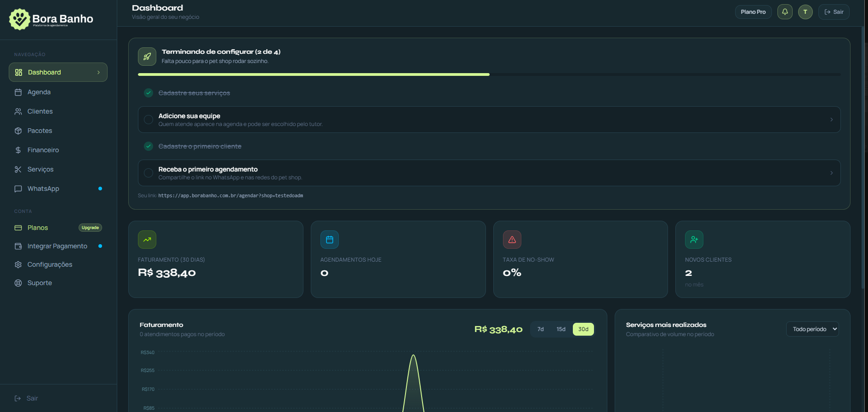Toggle the Cadastre o primeiro cliente checkmark
The image size is (868, 412).
pos(148,146)
